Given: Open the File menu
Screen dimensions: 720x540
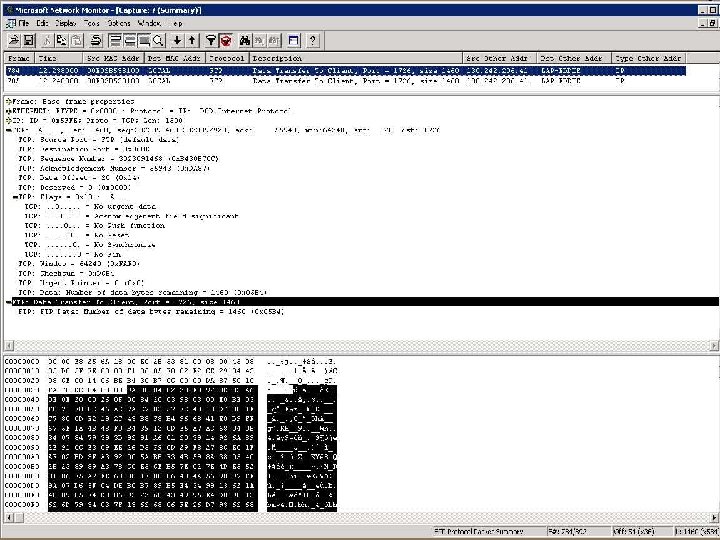Looking at the screenshot, I should tap(24, 23).
